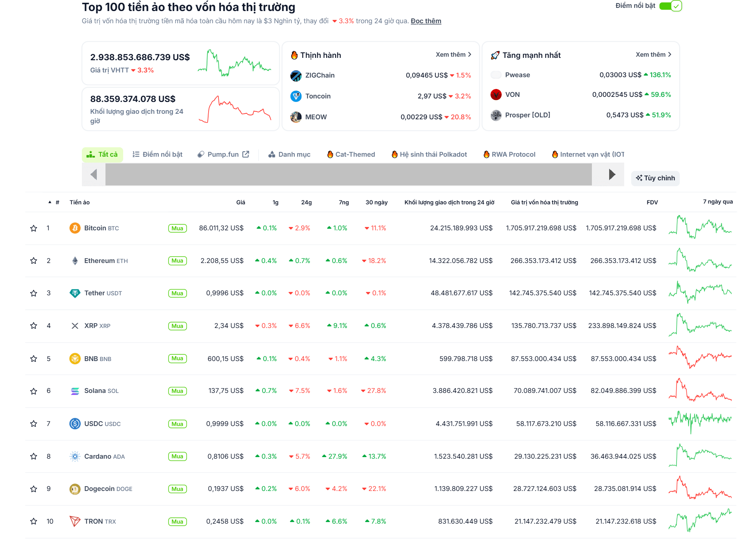Screen dimensions: 756x539
Task: Click Mua button for Dogecoin
Action: pyautogui.click(x=177, y=489)
